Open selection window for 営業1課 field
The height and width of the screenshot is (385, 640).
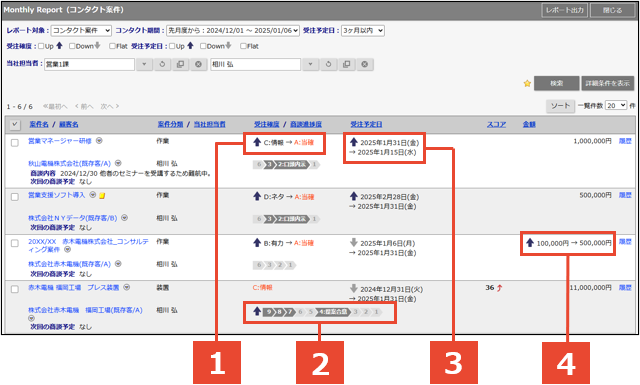[180, 64]
